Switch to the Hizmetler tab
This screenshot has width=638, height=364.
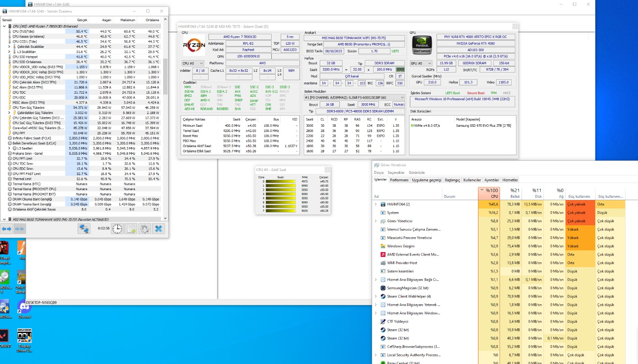(510, 180)
